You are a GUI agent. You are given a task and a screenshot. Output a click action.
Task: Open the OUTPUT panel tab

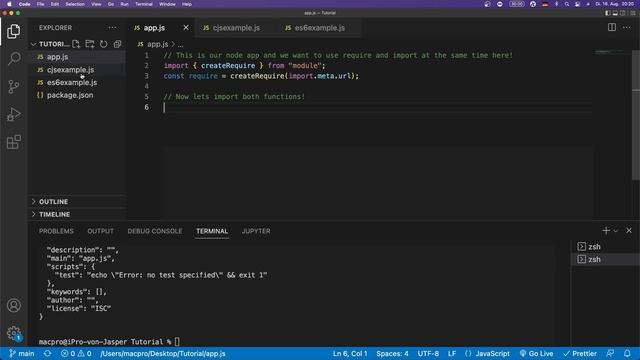(x=100, y=231)
